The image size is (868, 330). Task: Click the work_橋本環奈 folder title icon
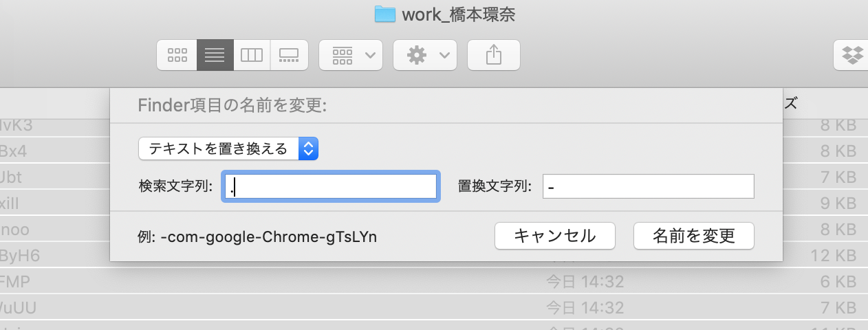[384, 14]
